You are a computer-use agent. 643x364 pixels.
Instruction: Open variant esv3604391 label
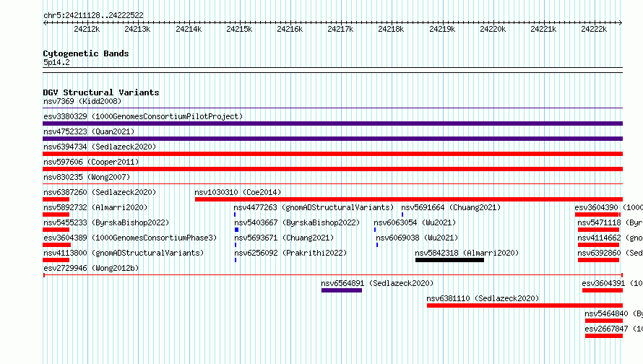tap(612, 283)
